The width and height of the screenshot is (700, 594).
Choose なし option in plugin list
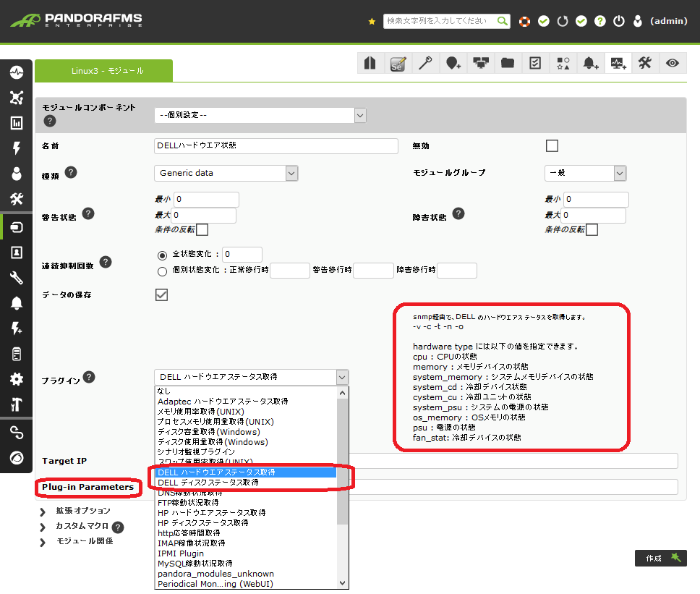(246, 391)
